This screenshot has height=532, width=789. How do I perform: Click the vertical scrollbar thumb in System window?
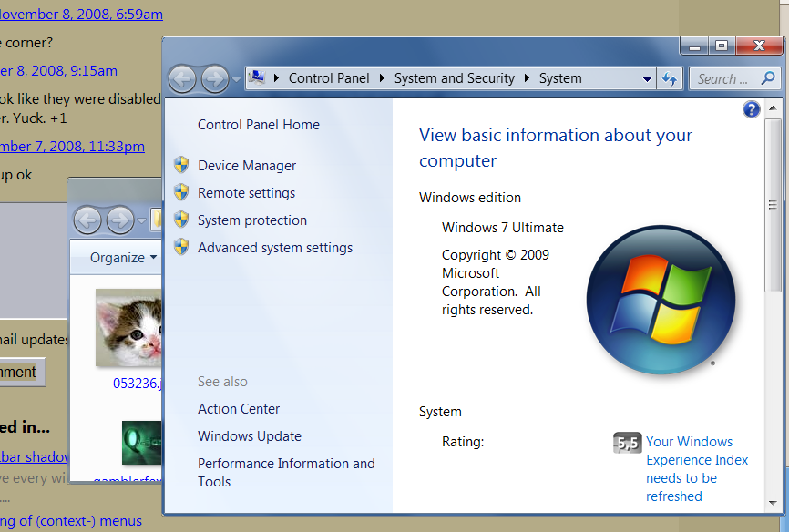tap(773, 205)
